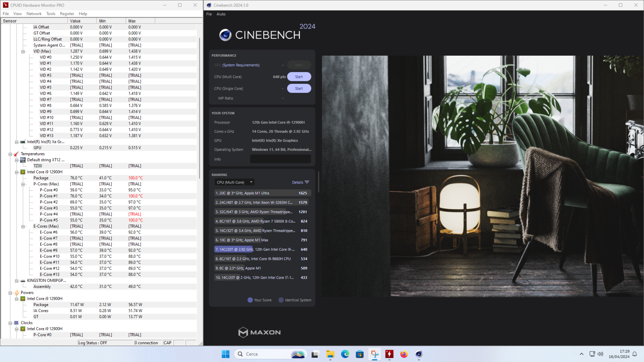This screenshot has height=362, width=644.
Task: Open Microsoft Store from the taskbar
Action: 360,354
